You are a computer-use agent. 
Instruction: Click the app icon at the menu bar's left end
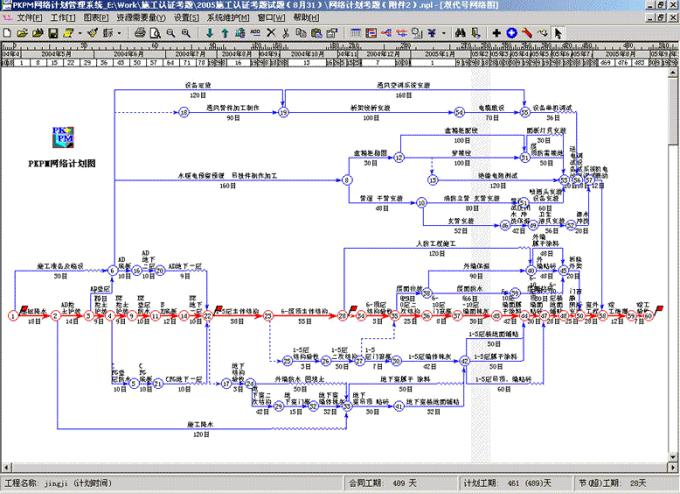7,18
